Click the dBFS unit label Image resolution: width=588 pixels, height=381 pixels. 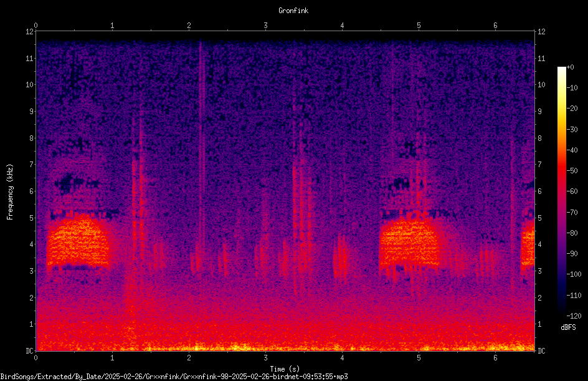tap(568, 327)
